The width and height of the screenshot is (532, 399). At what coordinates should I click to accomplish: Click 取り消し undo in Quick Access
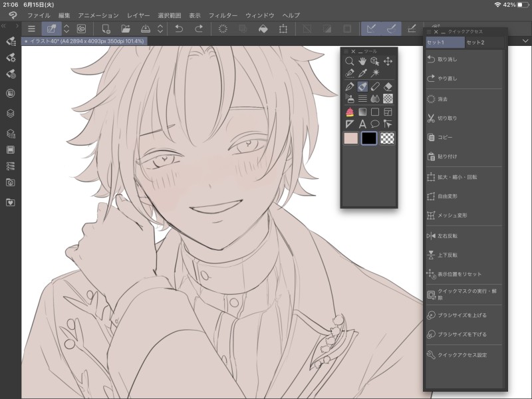pos(464,59)
